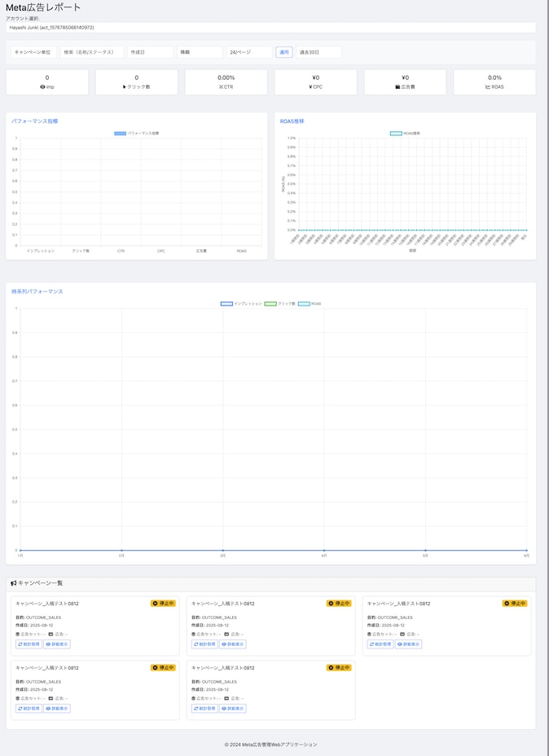
Task: Click the footer copyright text
Action: point(271,745)
